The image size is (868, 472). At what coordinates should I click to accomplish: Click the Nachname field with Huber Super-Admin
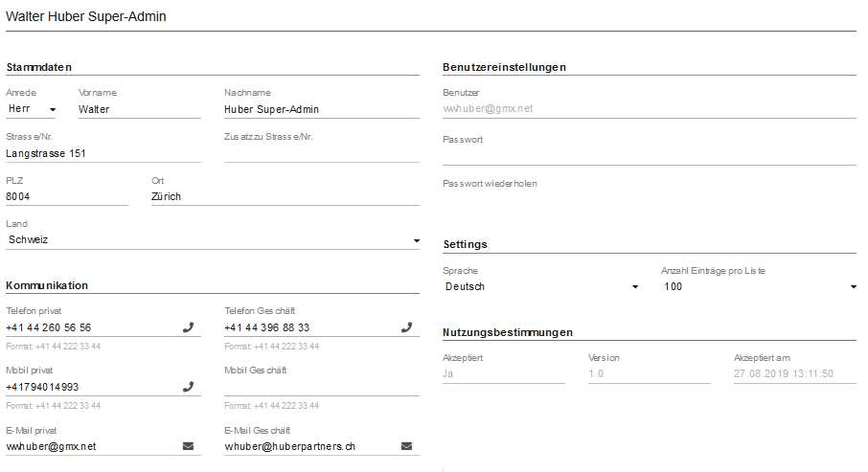[322, 109]
